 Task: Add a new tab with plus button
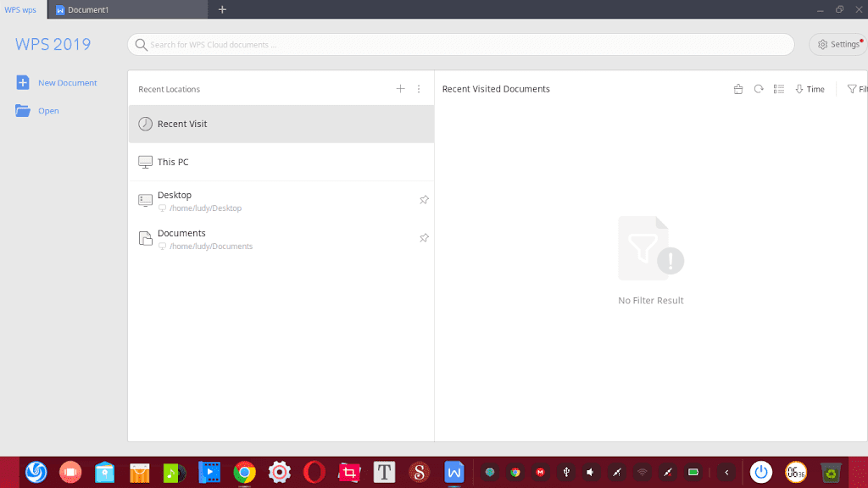(222, 9)
